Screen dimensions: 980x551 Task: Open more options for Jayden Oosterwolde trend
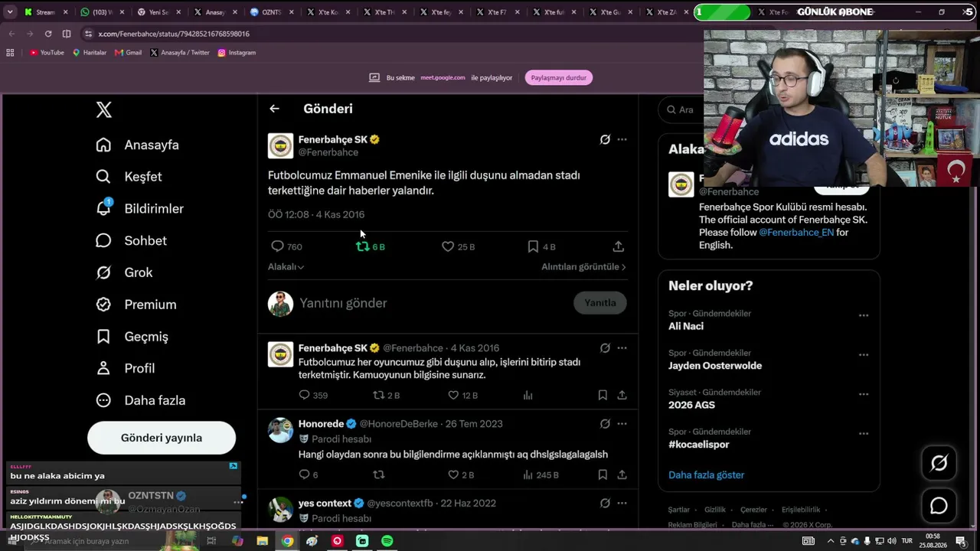[x=864, y=355]
